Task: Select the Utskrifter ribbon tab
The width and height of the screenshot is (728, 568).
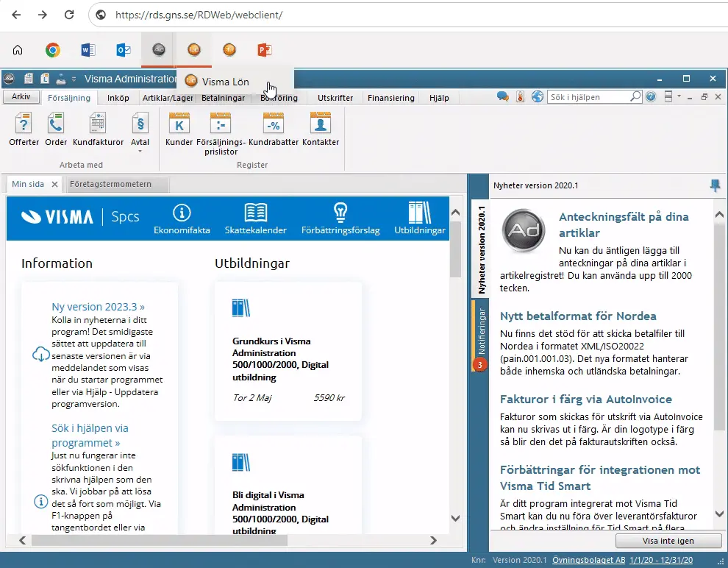Action: (335, 98)
